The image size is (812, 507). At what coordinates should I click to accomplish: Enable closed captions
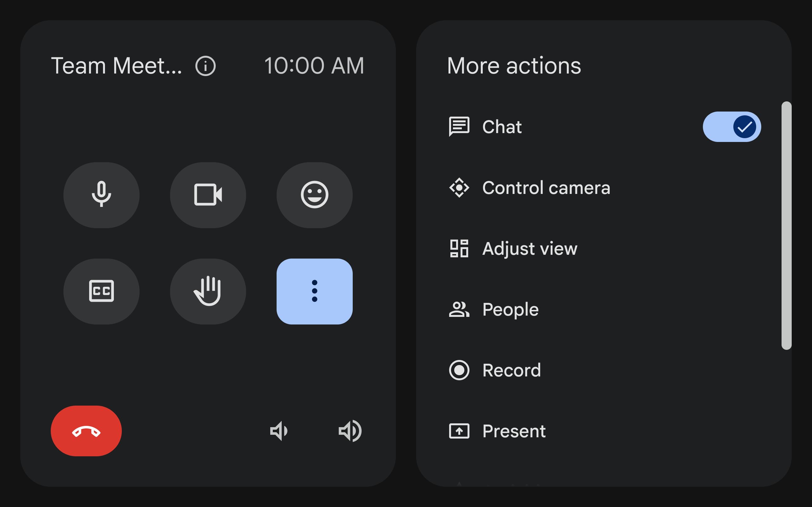pyautogui.click(x=101, y=291)
